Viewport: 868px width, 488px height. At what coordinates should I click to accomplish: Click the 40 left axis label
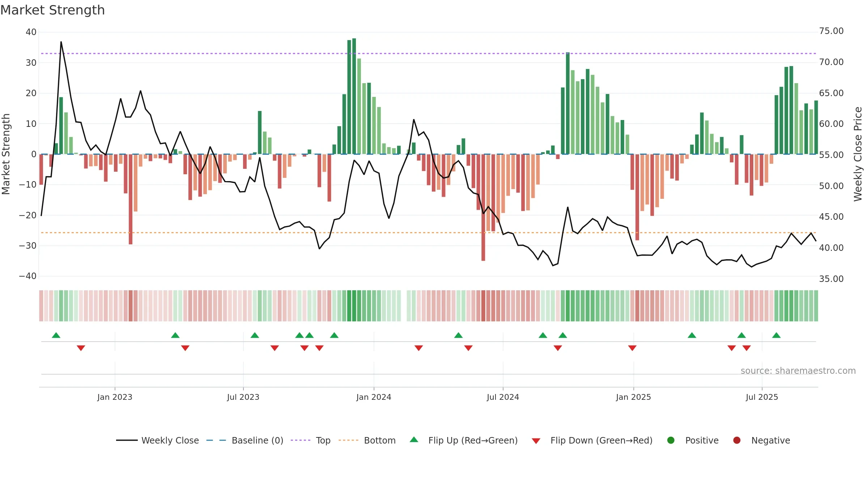(31, 32)
